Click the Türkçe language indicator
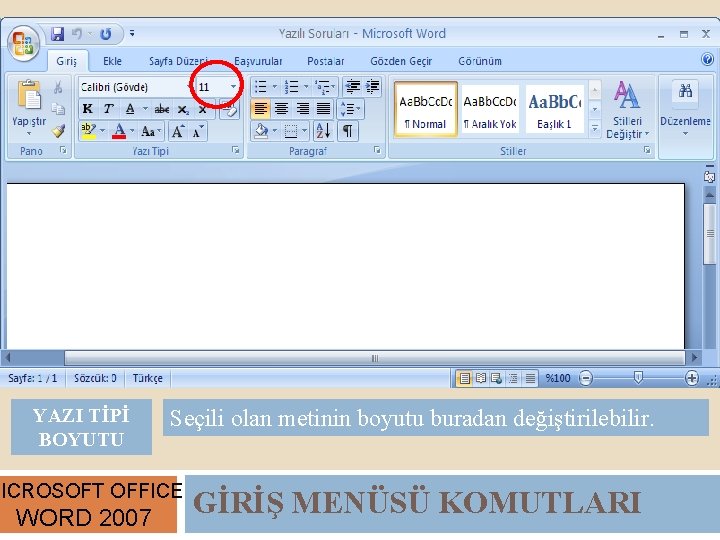The image size is (720, 540). 147,378
